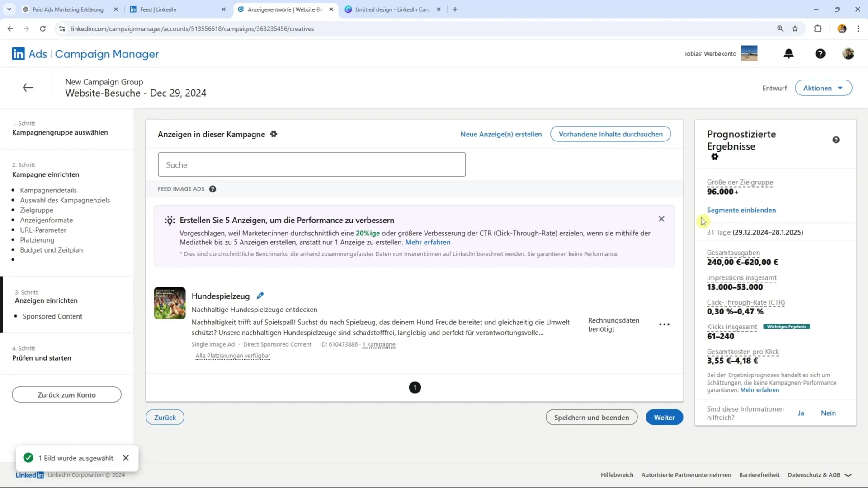
Task: Open the forecast settings gear icon
Action: tap(715, 157)
